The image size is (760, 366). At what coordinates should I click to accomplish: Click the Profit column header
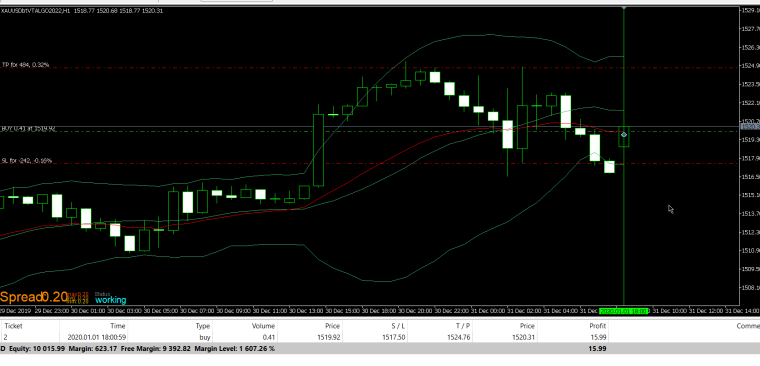click(x=598, y=326)
